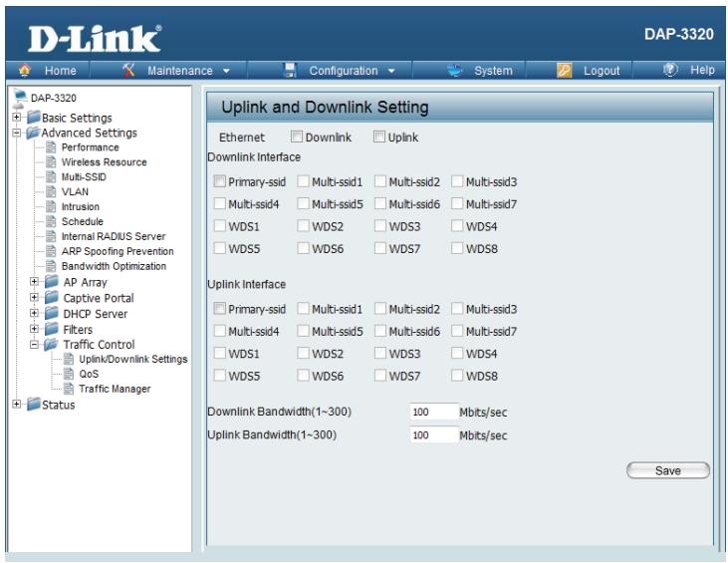
Task: Click the AP Array folder icon
Action: (x=52, y=281)
